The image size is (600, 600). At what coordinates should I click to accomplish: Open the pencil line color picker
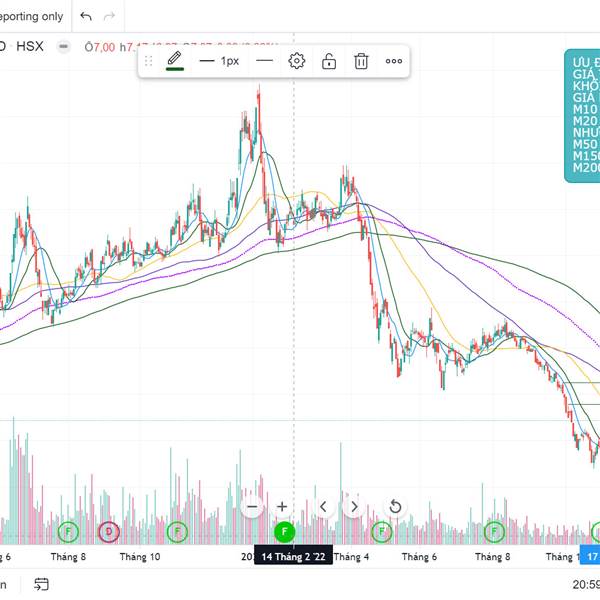pyautogui.click(x=174, y=61)
